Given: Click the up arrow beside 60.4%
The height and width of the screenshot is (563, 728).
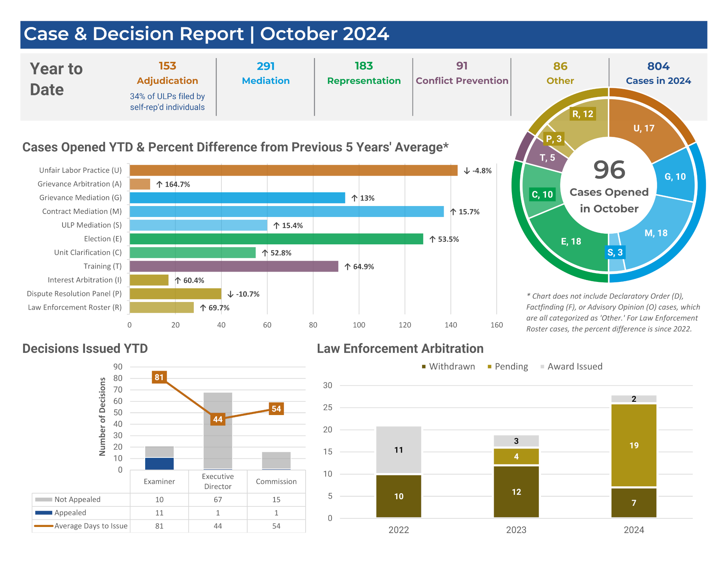Looking at the screenshot, I should 177,280.
